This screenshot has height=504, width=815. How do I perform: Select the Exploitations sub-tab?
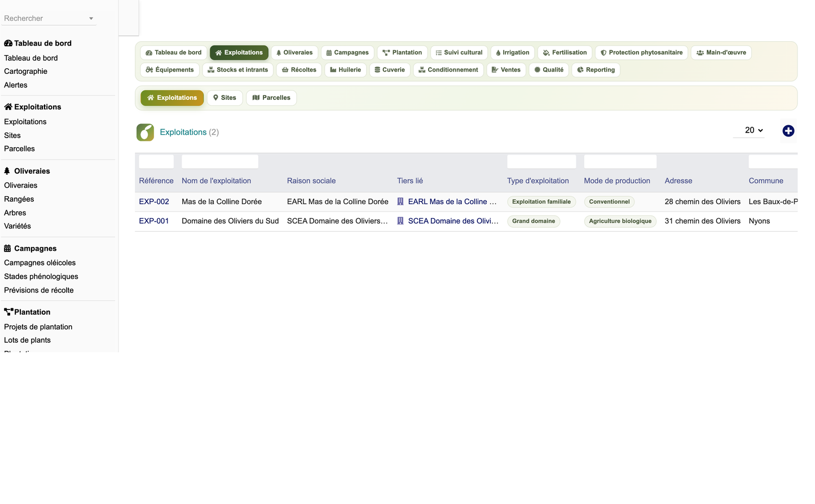[x=172, y=98]
